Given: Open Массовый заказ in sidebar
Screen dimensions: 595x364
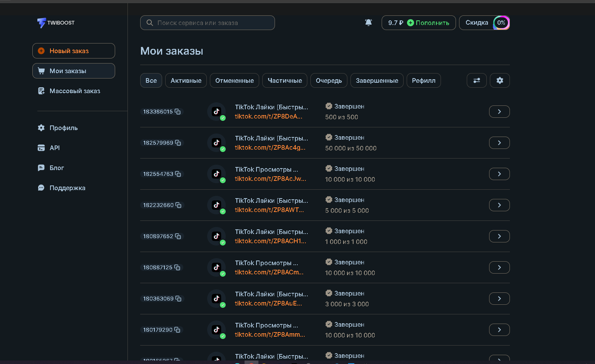Looking at the screenshot, I should tap(69, 91).
